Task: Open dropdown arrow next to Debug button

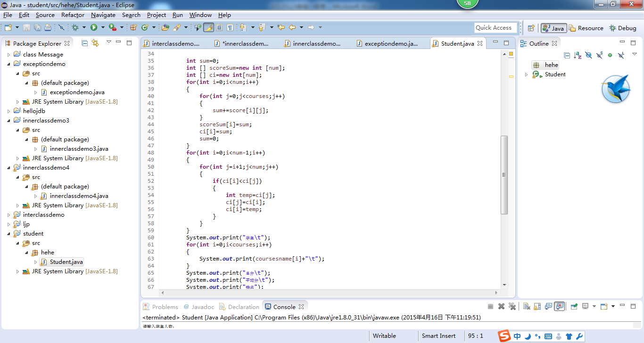Action: [83, 27]
